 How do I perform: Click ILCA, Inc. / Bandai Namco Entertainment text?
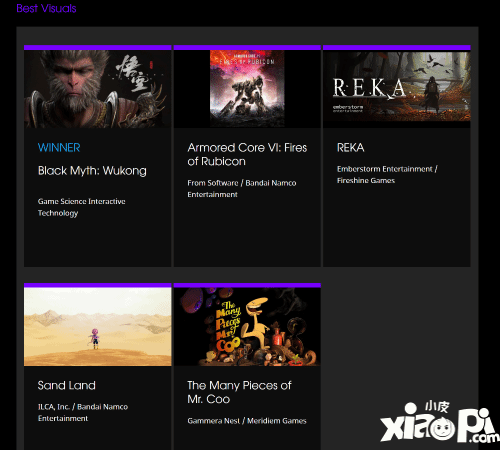[83, 413]
